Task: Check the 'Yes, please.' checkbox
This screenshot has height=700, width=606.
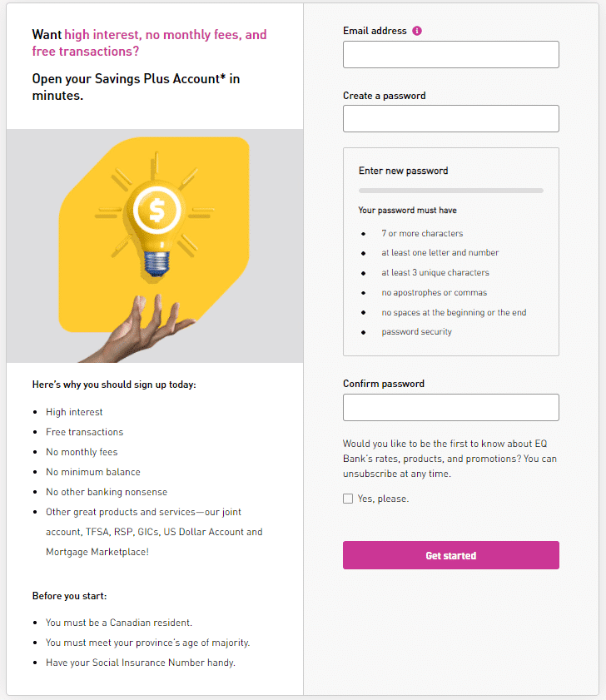Action: tap(348, 499)
